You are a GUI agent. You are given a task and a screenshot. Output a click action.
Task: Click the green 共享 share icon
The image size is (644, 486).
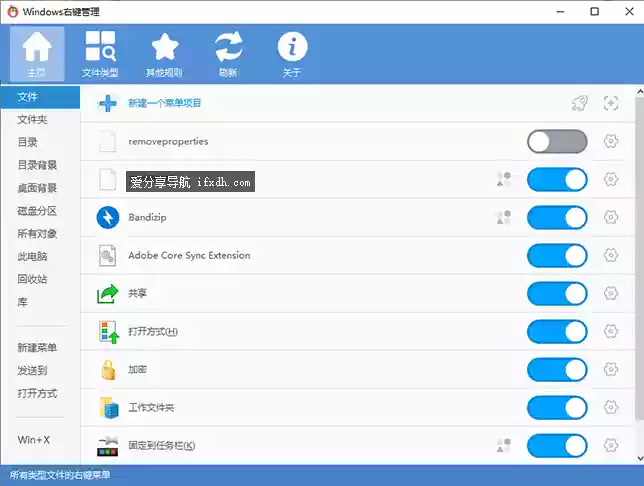coord(108,294)
